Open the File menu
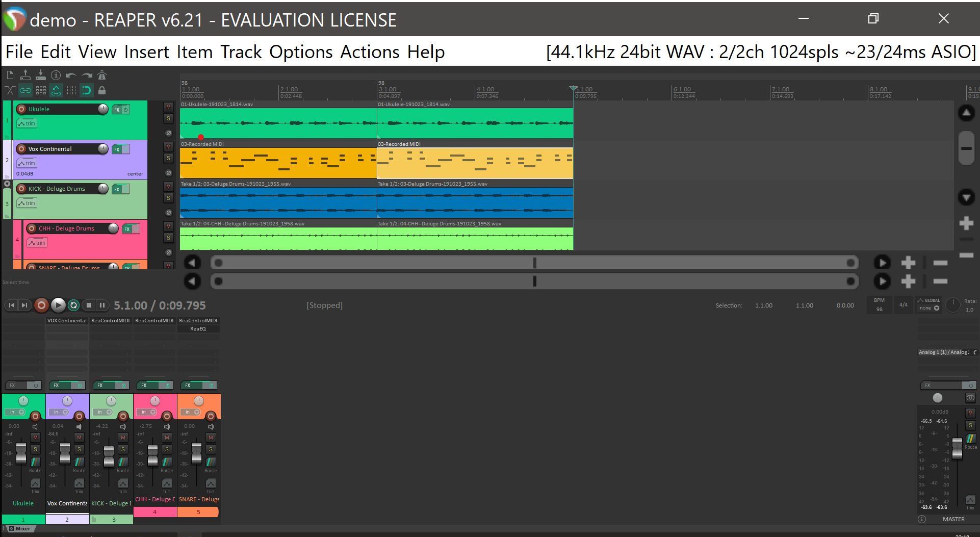 click(19, 52)
